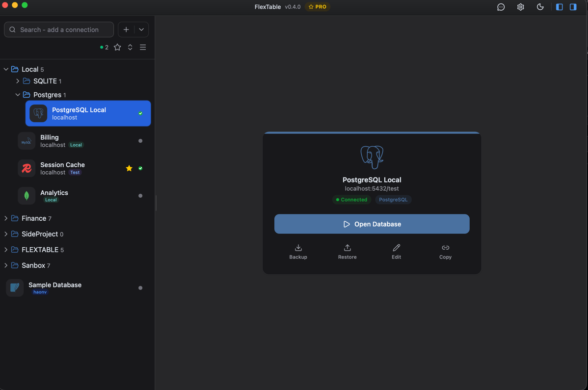Viewport: 588px width, 390px height.
Task: Click expand/collapse all folders icon
Action: pos(130,47)
